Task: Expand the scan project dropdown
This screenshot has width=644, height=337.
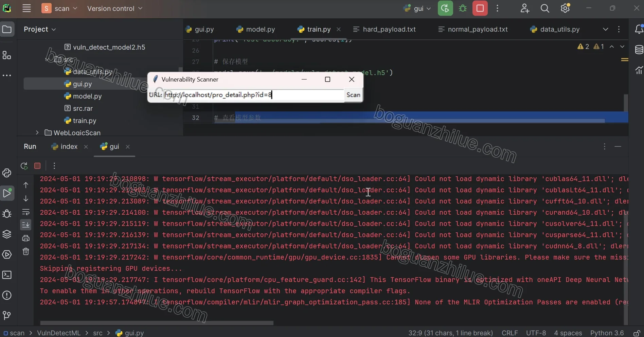Action: (x=59, y=8)
